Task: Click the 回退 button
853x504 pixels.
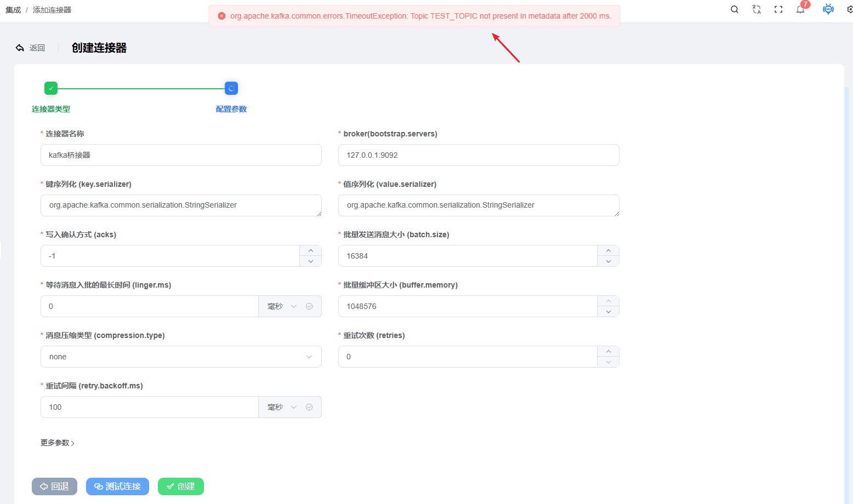Action: tap(54, 486)
